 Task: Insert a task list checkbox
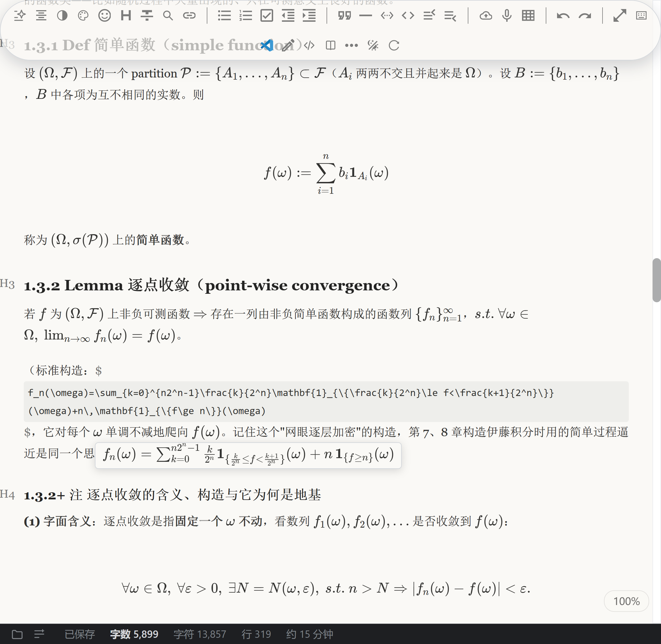pyautogui.click(x=267, y=16)
